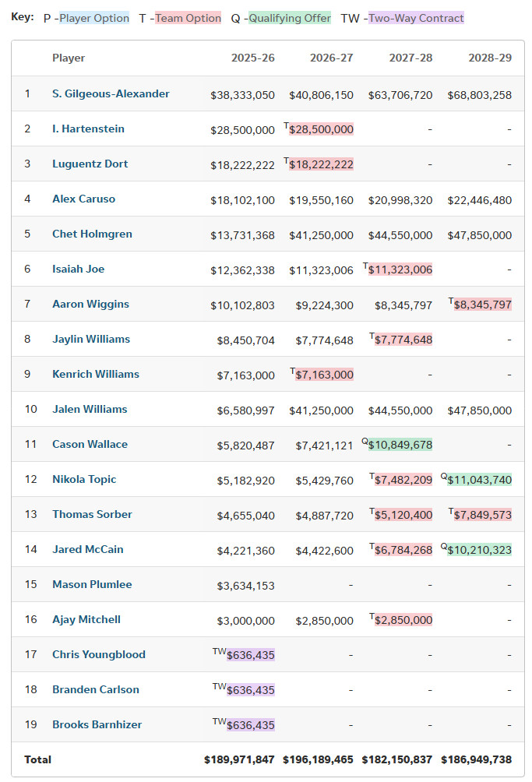Click Chris Youngblood's two-way contract salary

pyautogui.click(x=250, y=655)
